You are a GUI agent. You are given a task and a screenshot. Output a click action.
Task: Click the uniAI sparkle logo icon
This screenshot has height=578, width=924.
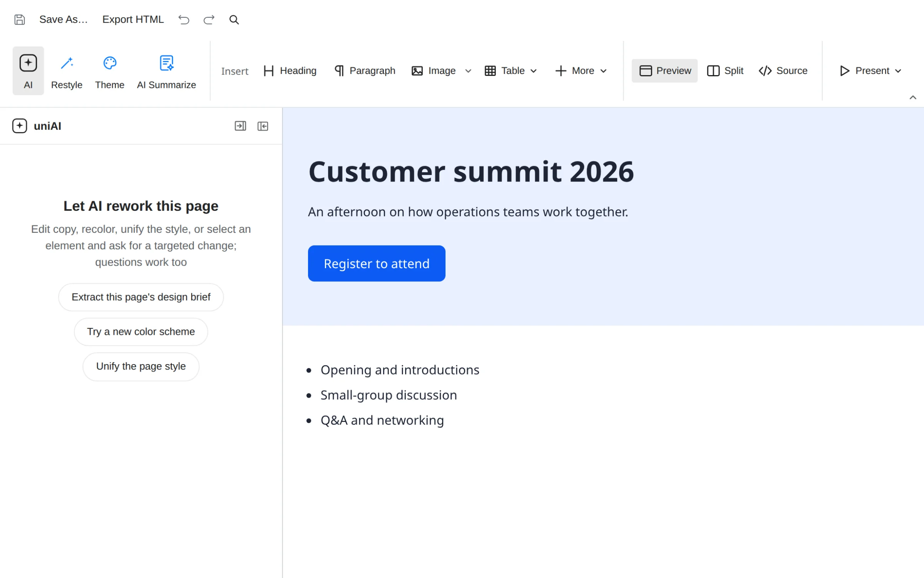(x=20, y=126)
